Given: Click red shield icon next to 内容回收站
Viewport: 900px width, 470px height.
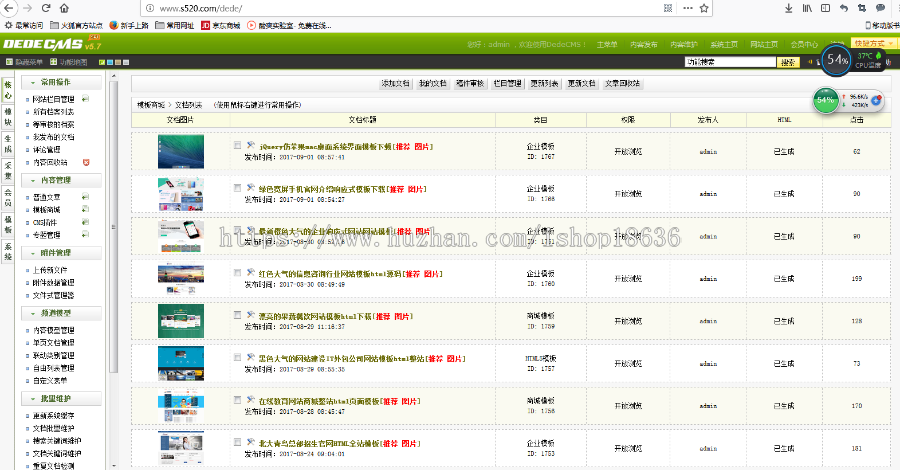Looking at the screenshot, I should pyautogui.click(x=86, y=162).
